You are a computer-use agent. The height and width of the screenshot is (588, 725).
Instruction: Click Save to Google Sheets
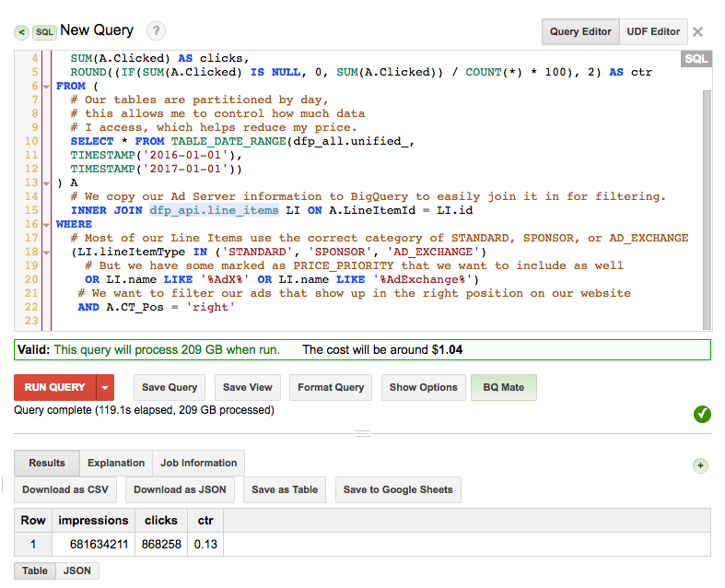click(398, 489)
